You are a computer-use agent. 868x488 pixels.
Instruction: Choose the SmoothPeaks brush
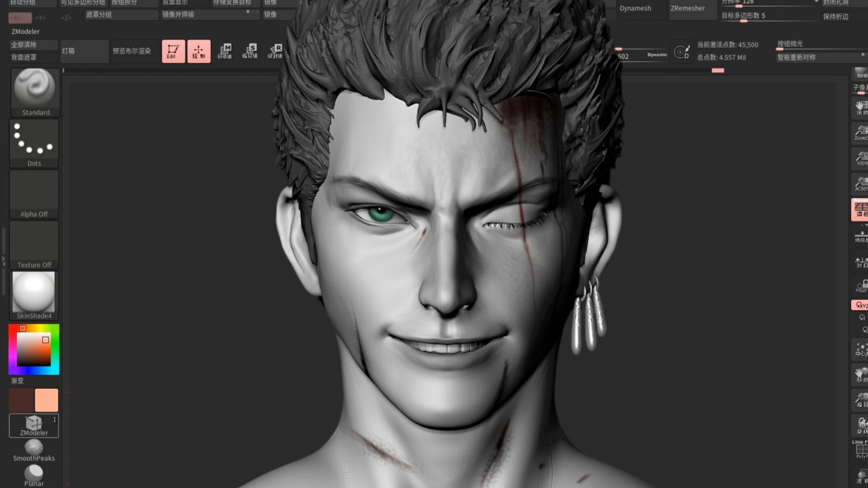tap(34, 451)
